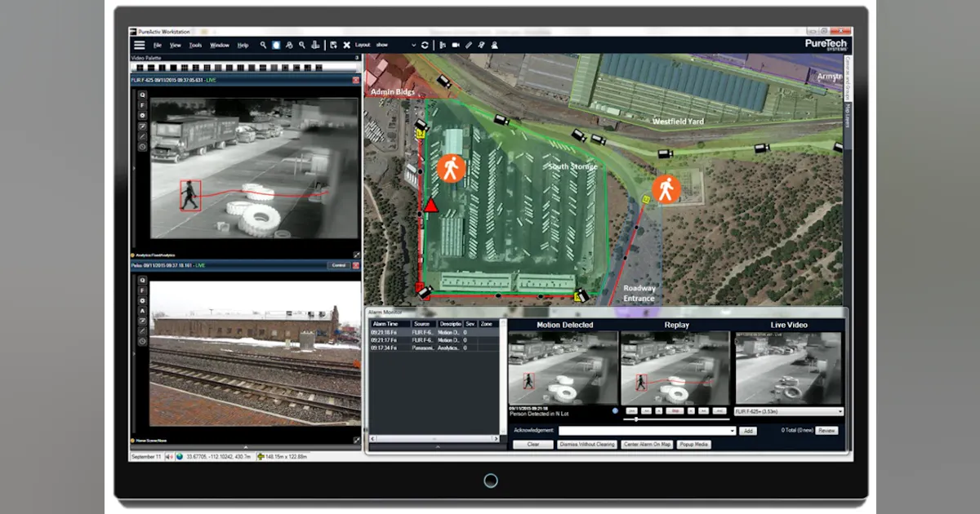Select the zoom-in magnifier tool
The height and width of the screenshot is (514, 980).
[x=262, y=45]
